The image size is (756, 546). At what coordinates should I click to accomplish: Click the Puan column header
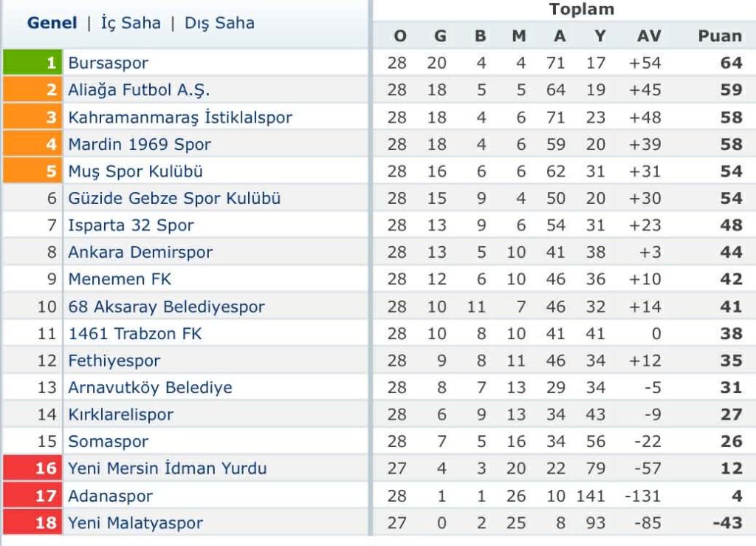pos(720,35)
